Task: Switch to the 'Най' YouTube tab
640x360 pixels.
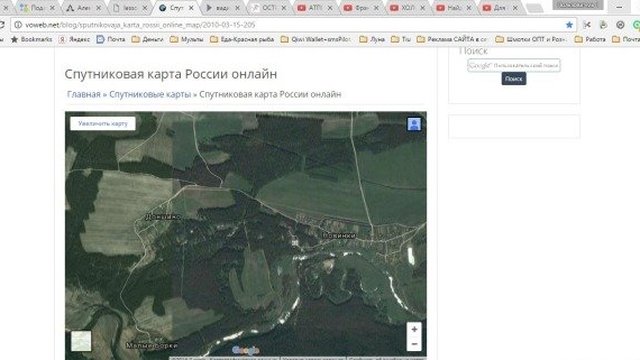Action: [453, 8]
